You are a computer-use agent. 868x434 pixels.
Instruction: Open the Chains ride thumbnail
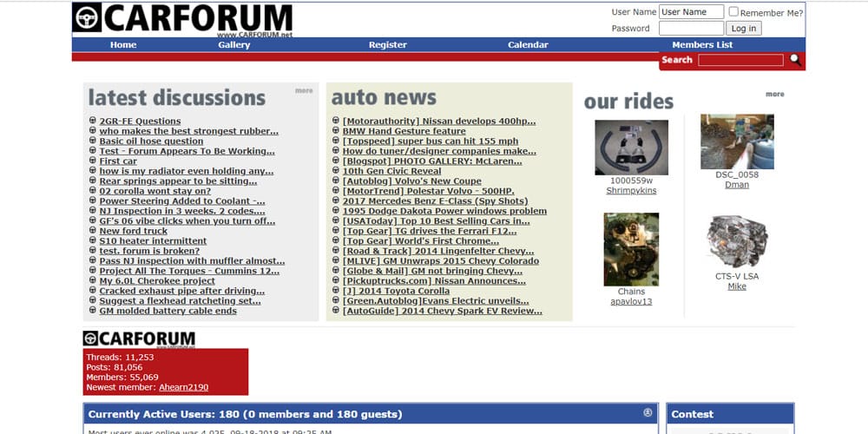631,249
